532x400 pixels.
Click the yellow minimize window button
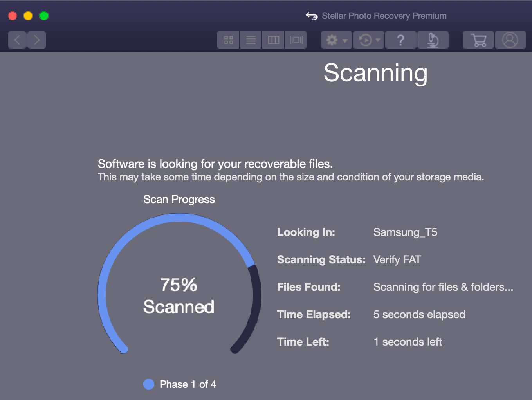pyautogui.click(x=28, y=16)
